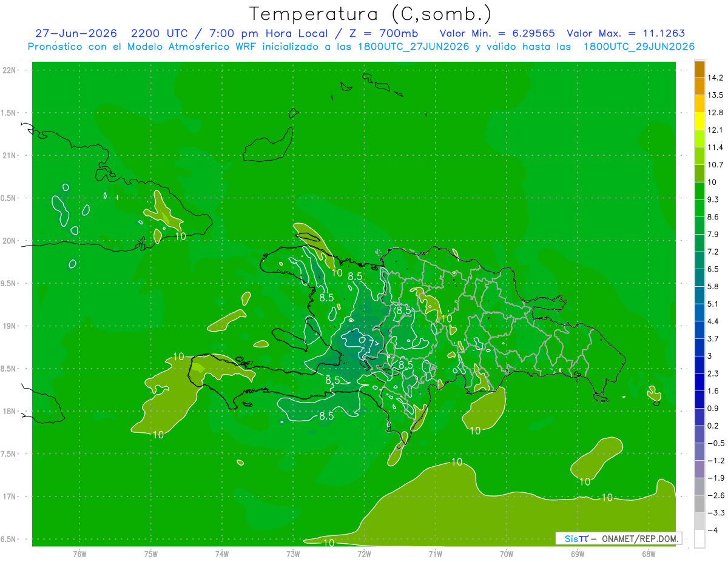
Task: Click the "14.2" colorbar value
Action: 715,78
